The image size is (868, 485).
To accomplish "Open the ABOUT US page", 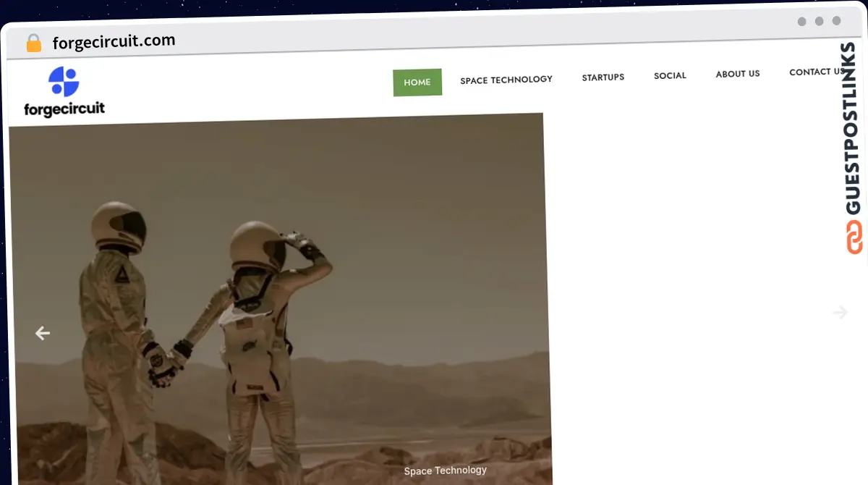I will [737, 74].
